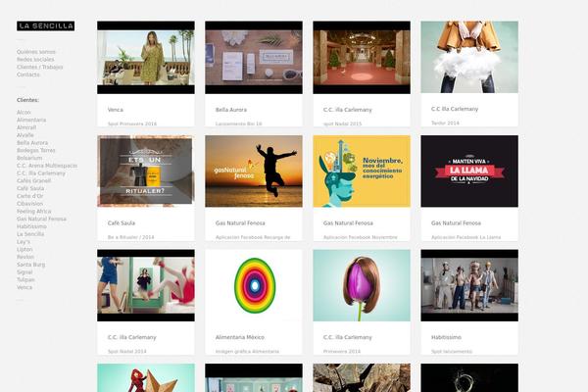Click the Café Saula card title
This screenshot has width=588, height=392.
point(122,222)
